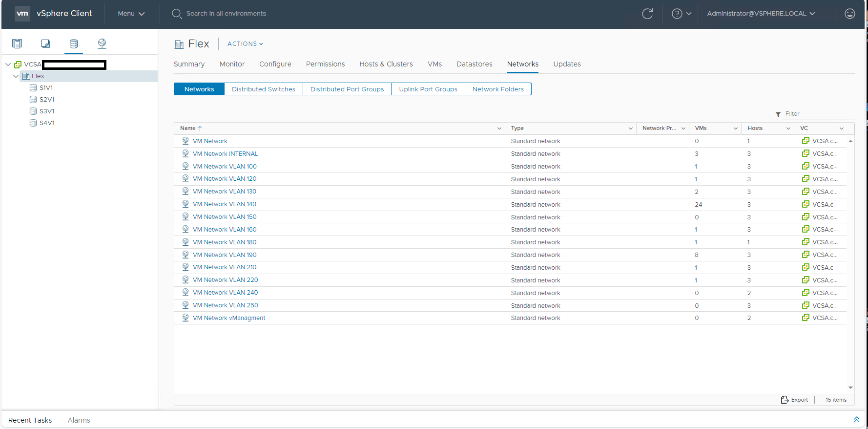Viewport: 868px width, 429px height.
Task: Collapse the VCSA tree node
Action: 8,64
